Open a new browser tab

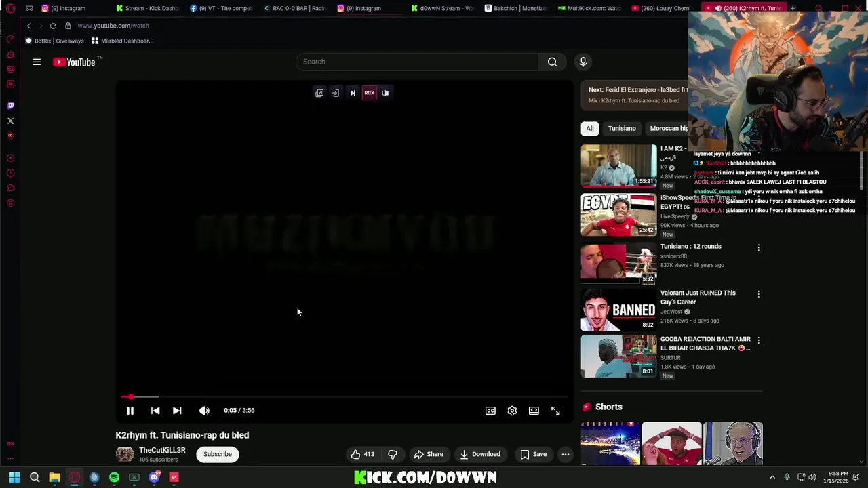[x=792, y=8]
